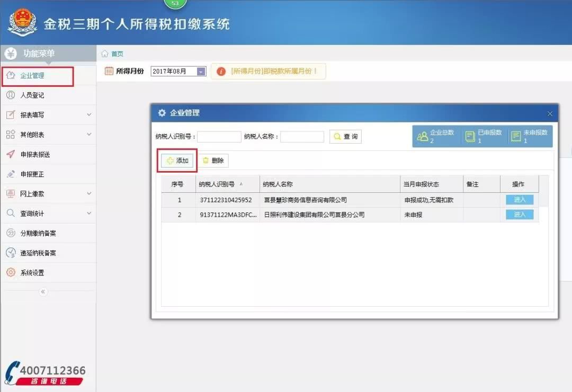Select the 申报表报送 paper-plane icon
572x392 pixels.
click(11, 154)
